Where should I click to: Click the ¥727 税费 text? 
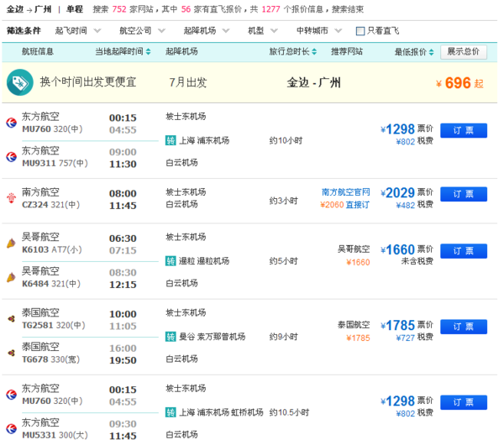415,338
